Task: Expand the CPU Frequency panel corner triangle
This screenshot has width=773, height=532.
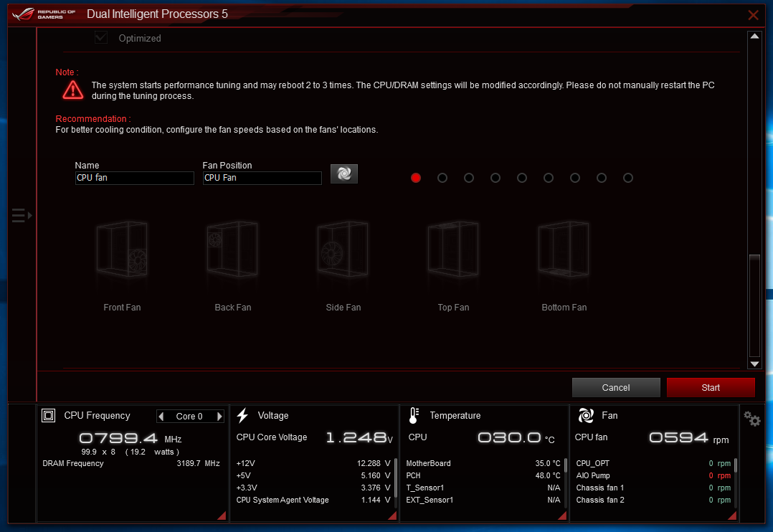Action: tap(222, 516)
